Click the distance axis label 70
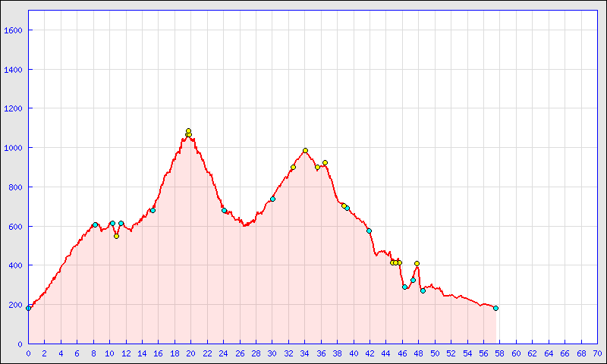 [x=597, y=353]
